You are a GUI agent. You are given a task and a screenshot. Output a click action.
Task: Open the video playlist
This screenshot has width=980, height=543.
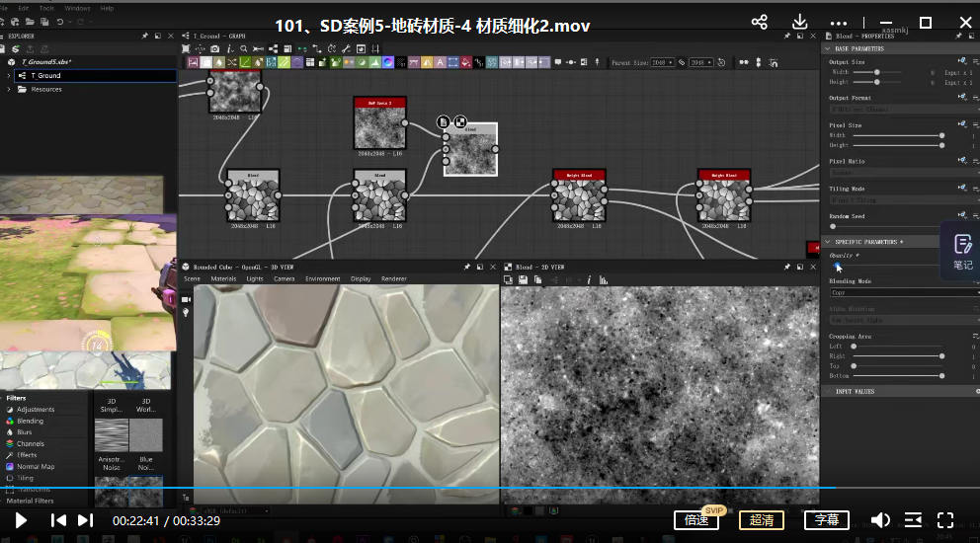[x=914, y=520]
